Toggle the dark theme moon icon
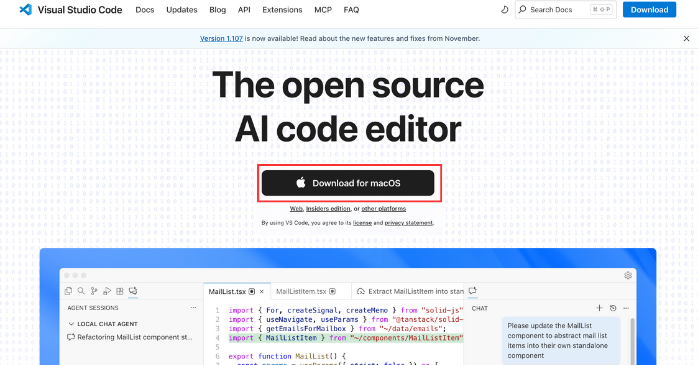 [x=504, y=9]
